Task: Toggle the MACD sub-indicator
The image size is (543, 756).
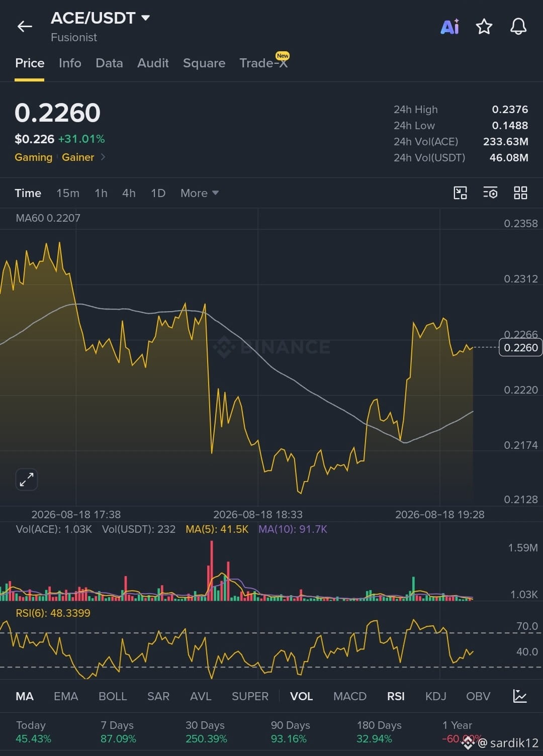Action: (x=350, y=696)
